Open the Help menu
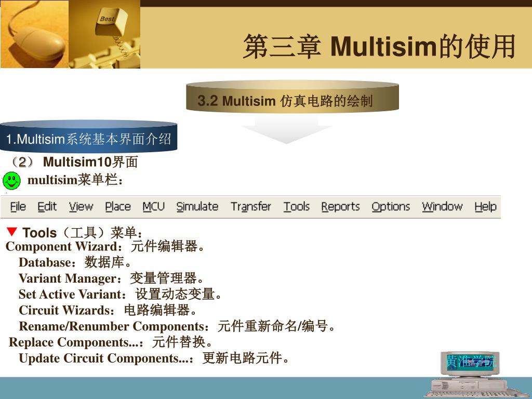The height and width of the screenshot is (399, 532). (x=485, y=206)
